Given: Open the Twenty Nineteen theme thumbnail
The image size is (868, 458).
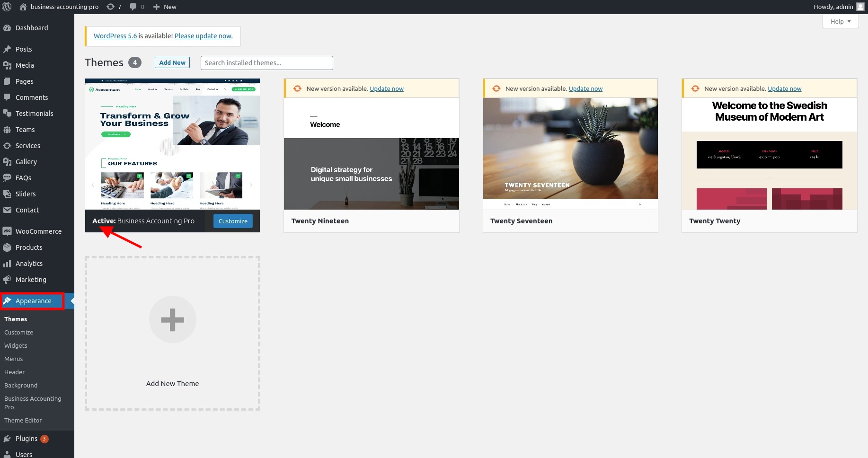Looking at the screenshot, I should click(372, 154).
